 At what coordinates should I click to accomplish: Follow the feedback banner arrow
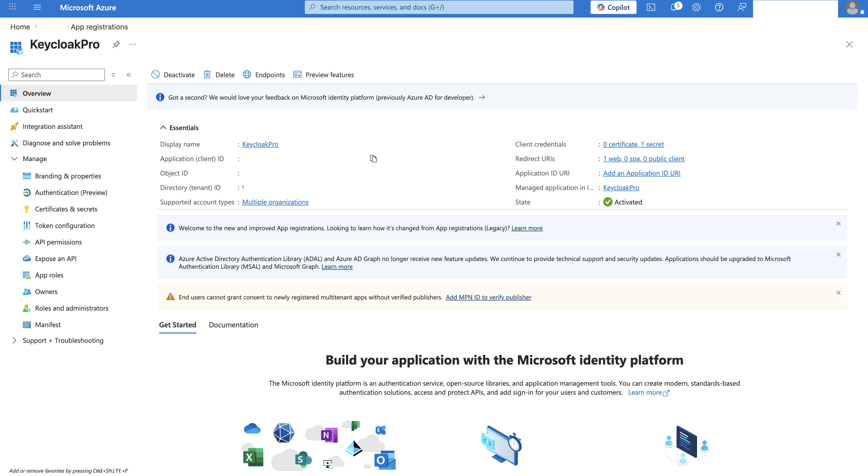pyautogui.click(x=482, y=97)
